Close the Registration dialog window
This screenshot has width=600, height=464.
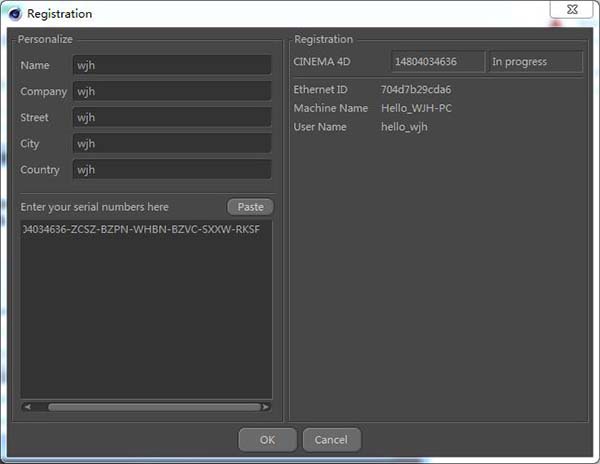pos(571,9)
